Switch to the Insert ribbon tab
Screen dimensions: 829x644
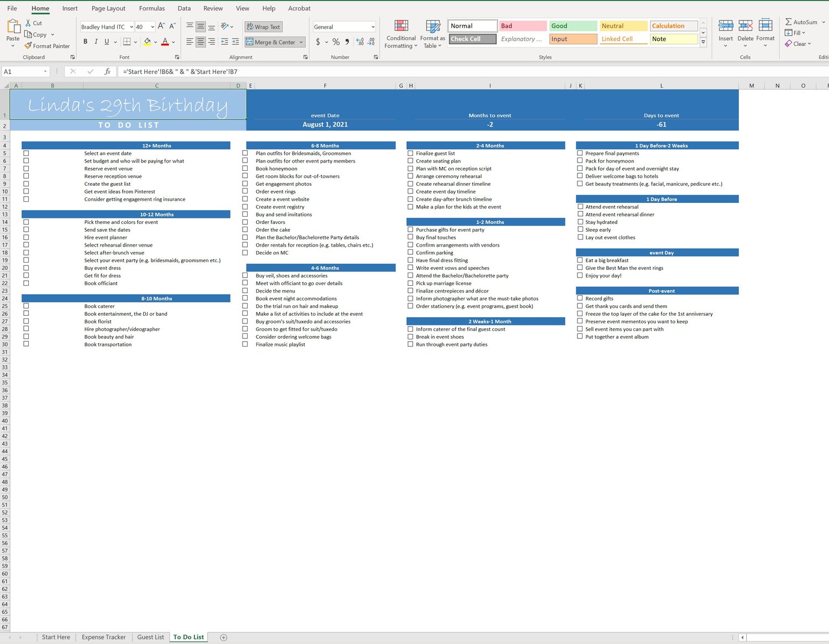coord(70,8)
